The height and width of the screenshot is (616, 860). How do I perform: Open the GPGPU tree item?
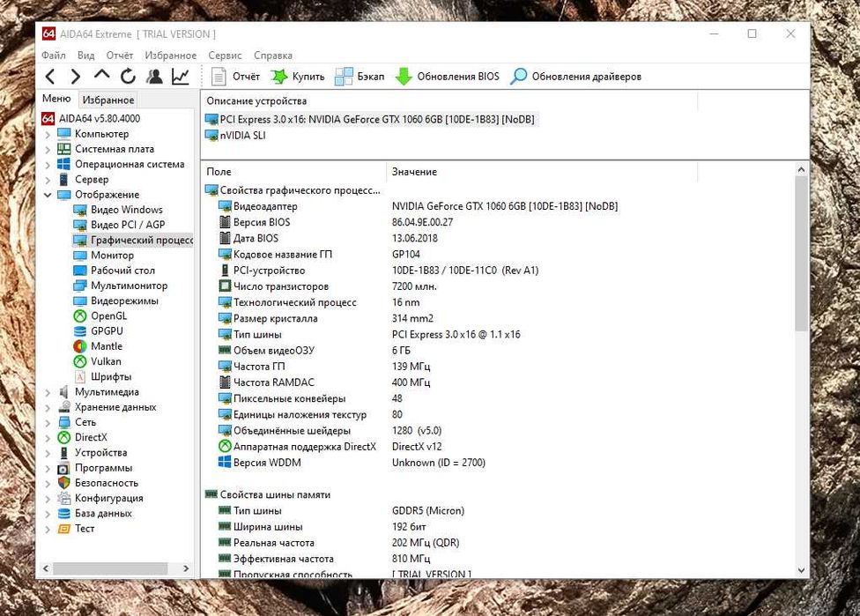[x=98, y=331]
